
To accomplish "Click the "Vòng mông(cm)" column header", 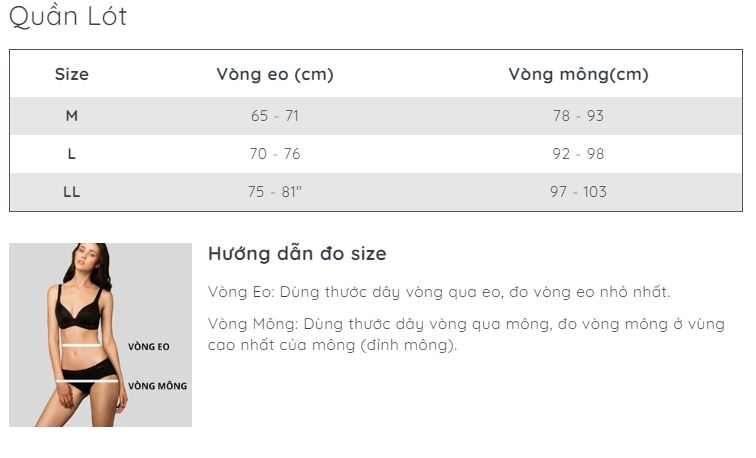I will pos(578,74).
